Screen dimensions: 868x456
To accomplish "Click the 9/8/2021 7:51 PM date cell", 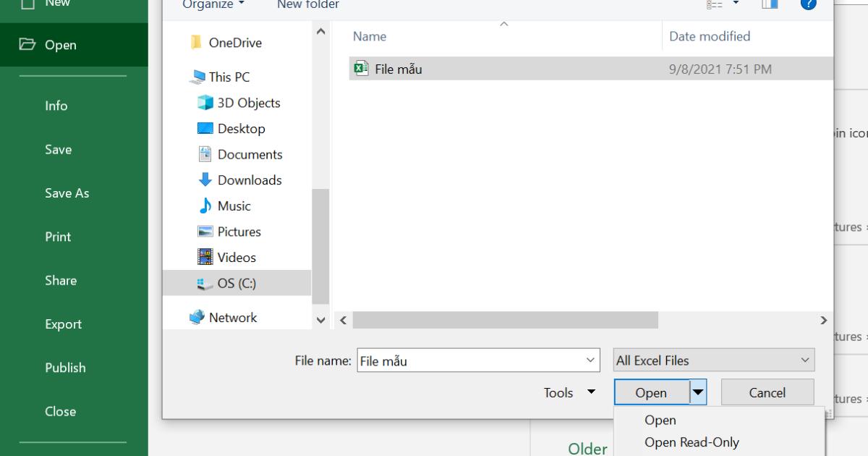I will click(720, 69).
